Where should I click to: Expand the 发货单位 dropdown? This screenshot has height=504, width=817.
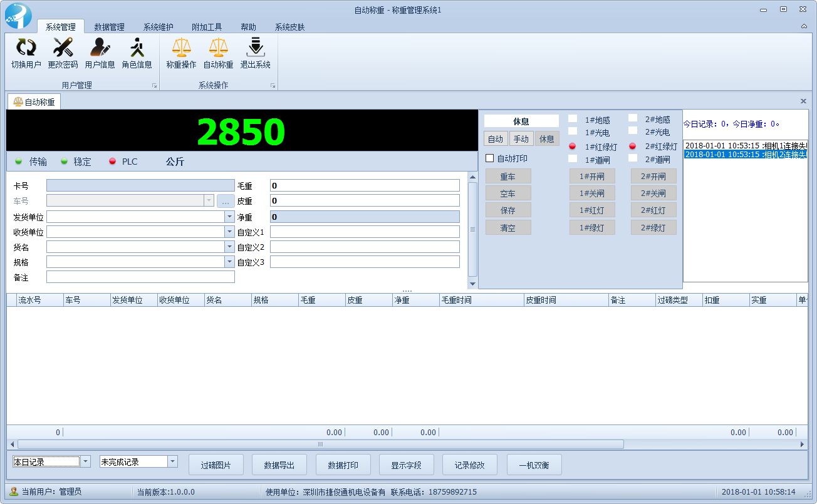pos(229,217)
